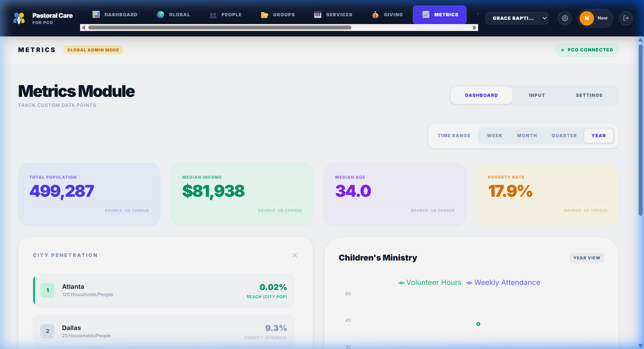Close the City Penetration card
644x349 pixels.
click(x=294, y=255)
